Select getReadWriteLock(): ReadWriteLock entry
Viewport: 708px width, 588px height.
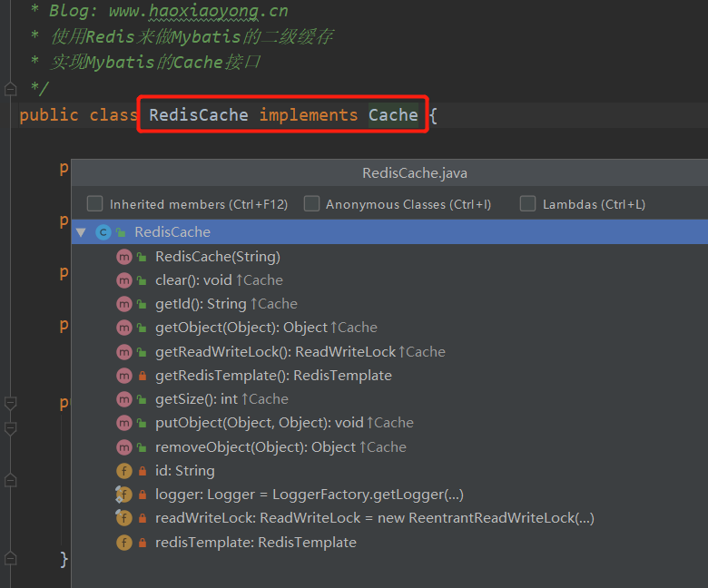coord(300,352)
